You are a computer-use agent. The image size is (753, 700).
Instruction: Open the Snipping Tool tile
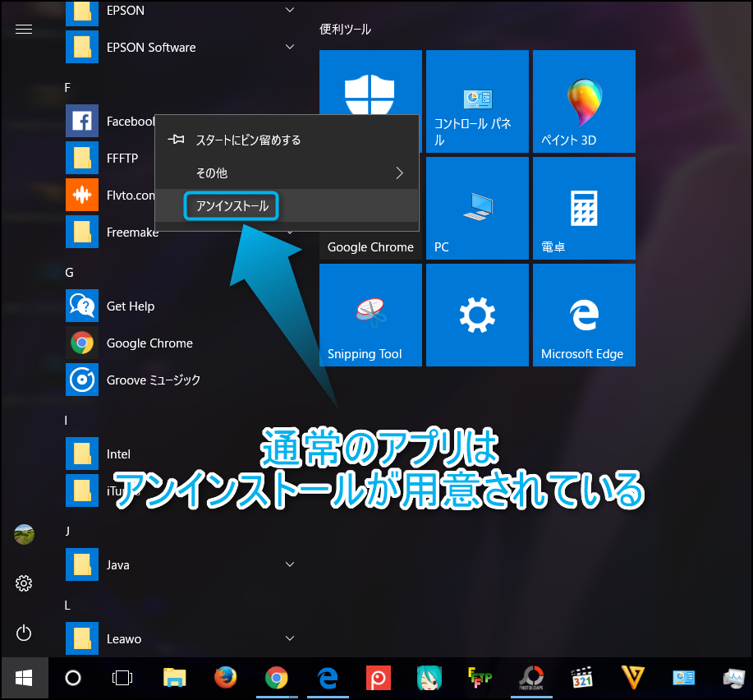[370, 315]
